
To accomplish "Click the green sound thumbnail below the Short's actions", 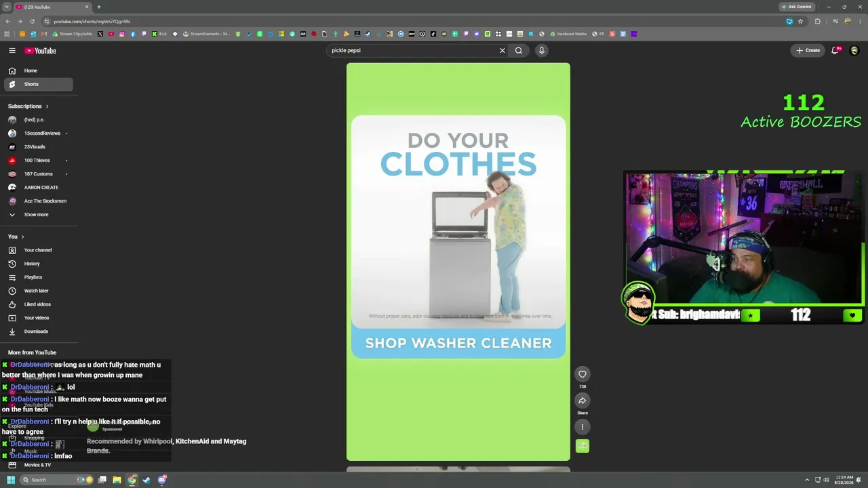I will [x=583, y=445].
